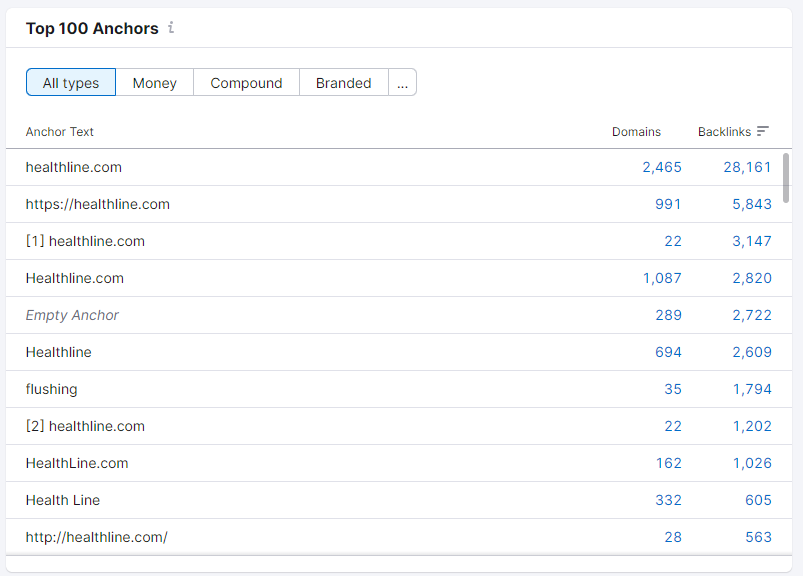
Task: Click the Backlinks sort icon
Action: [x=763, y=132]
